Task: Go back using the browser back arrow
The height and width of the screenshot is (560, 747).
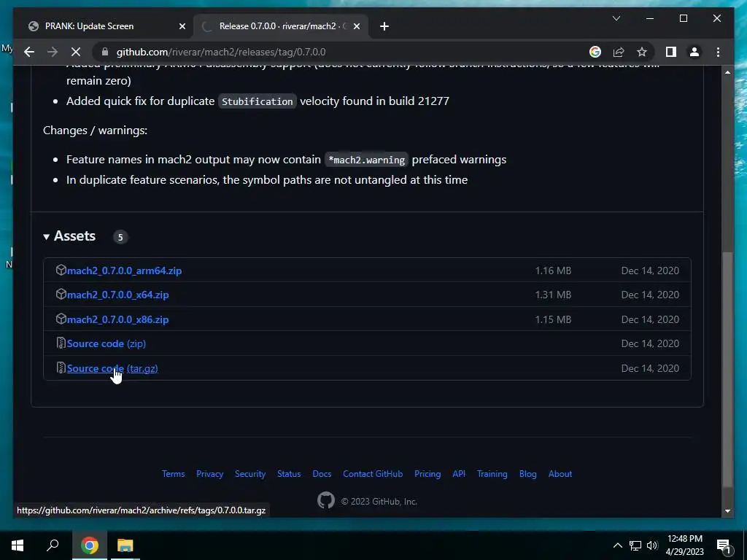Action: [29, 52]
